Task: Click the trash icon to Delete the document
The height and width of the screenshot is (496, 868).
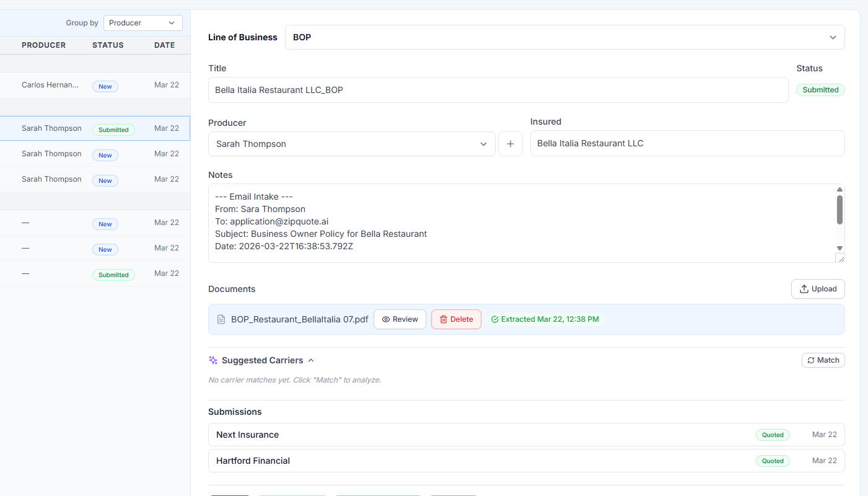Action: click(444, 319)
